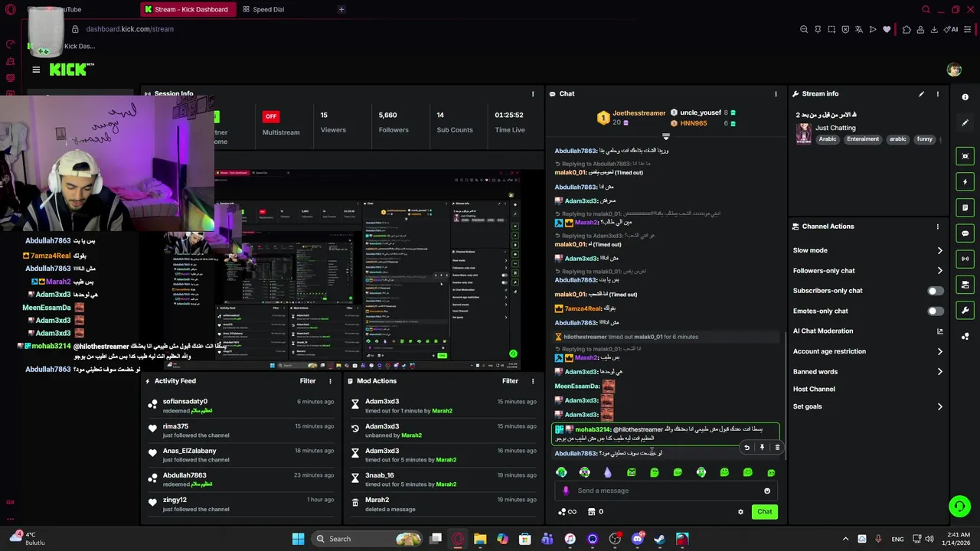Toggle the stream preview widget in sidebar

pyautogui.click(x=965, y=156)
